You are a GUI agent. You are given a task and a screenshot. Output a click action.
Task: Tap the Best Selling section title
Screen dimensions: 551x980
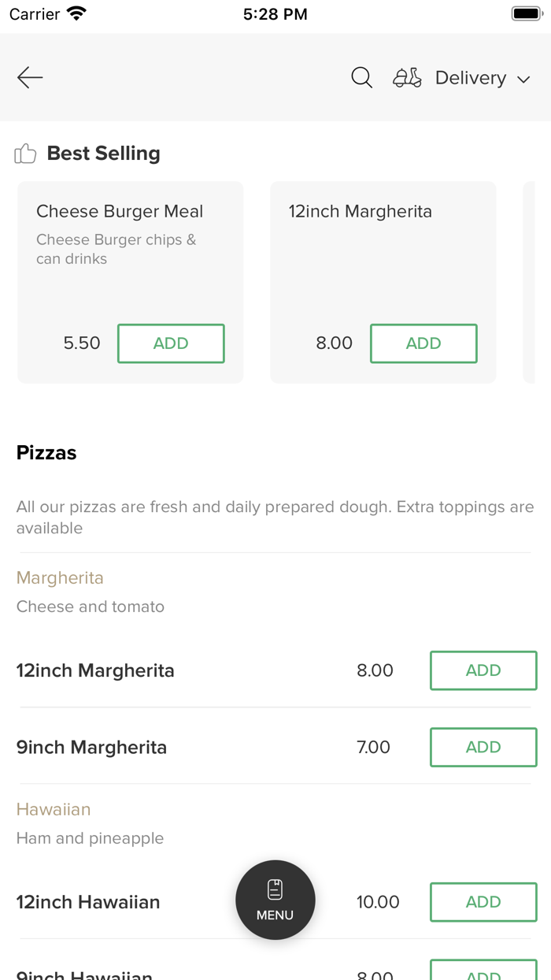(x=103, y=153)
